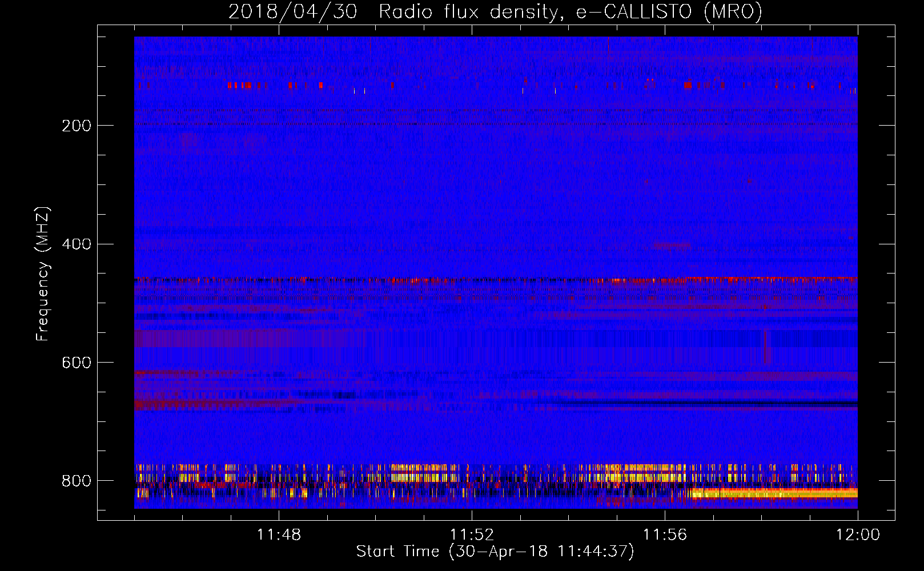Click the 400 frequency tick label
924x571 pixels.
[77, 244]
